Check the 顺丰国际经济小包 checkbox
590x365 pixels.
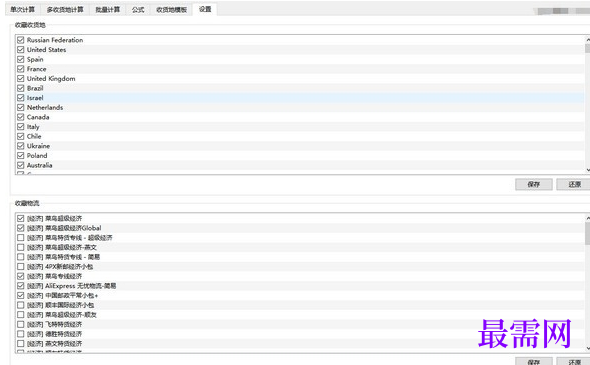pos(21,305)
